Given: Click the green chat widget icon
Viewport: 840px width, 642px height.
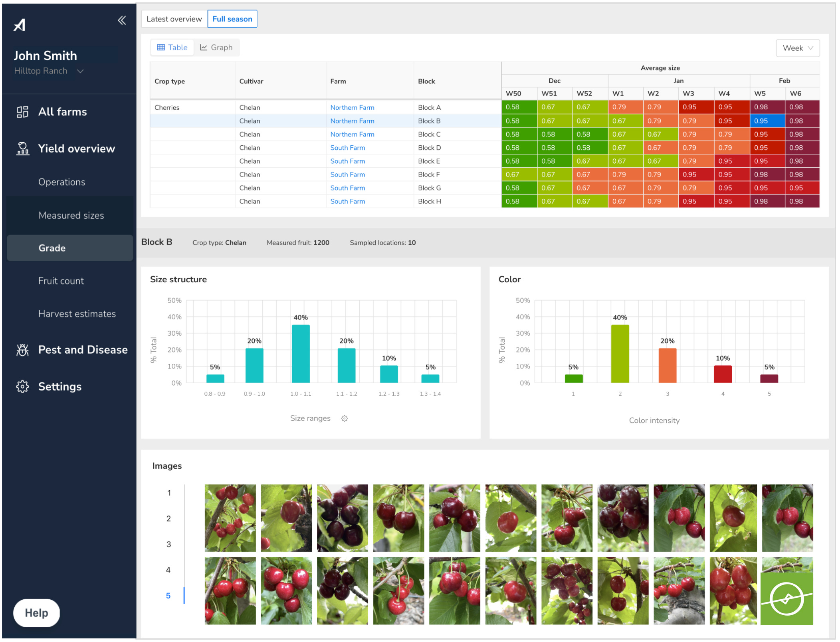Looking at the screenshot, I should 787,598.
